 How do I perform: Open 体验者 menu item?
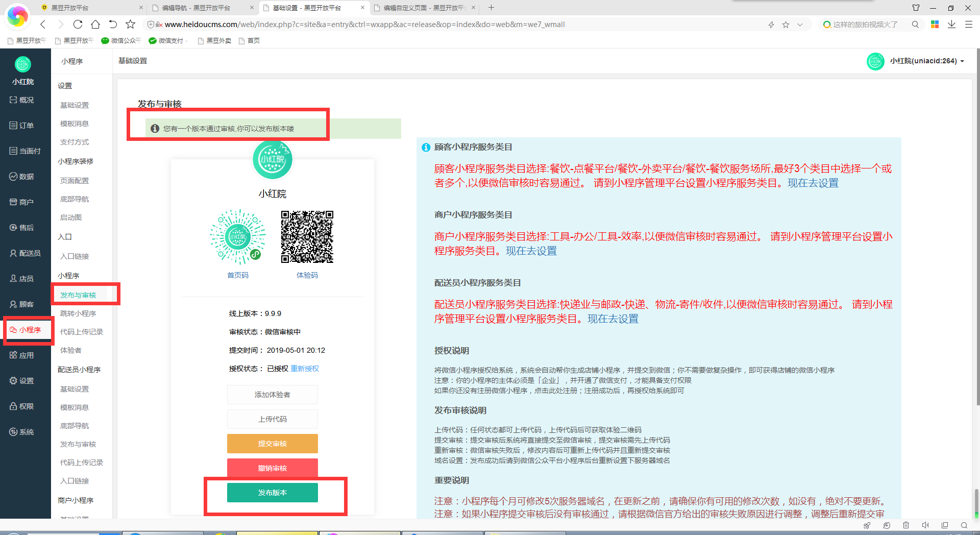71,350
